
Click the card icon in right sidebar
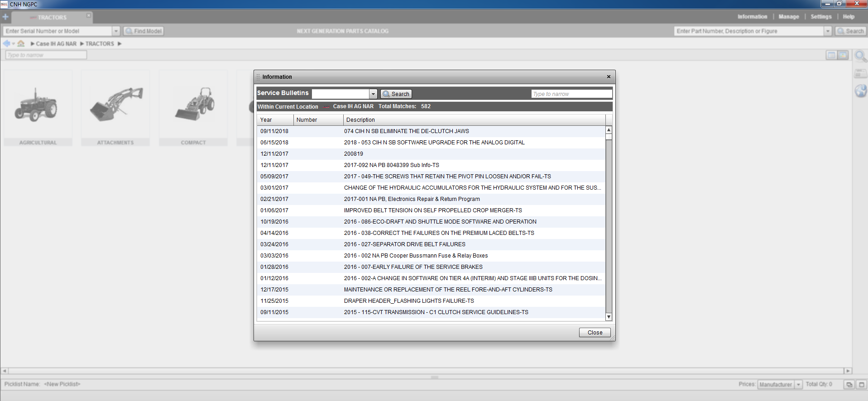[x=860, y=73]
